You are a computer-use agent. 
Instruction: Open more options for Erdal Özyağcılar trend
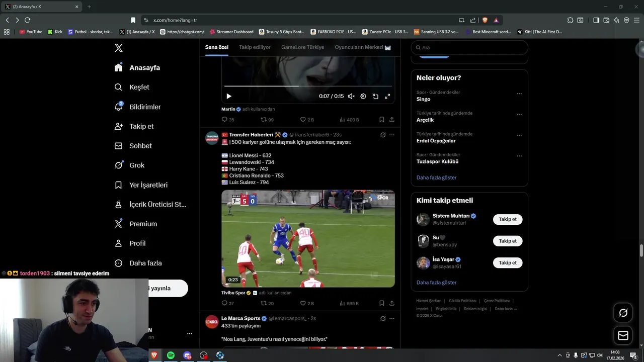coord(519,135)
